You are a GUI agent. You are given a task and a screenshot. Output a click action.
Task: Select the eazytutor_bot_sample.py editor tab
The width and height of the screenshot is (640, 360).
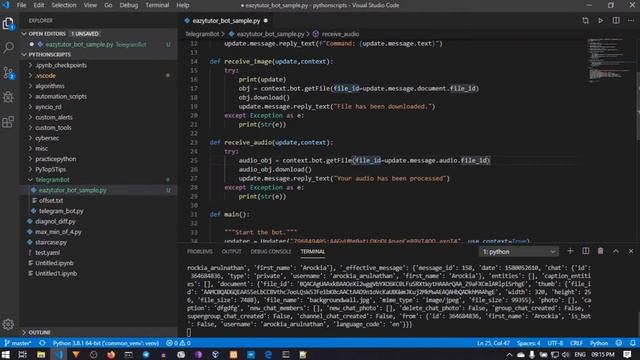click(226, 20)
